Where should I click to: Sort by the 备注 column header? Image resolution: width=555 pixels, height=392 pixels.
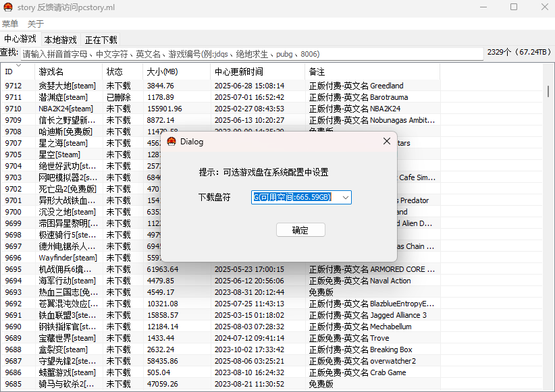tap(372, 72)
